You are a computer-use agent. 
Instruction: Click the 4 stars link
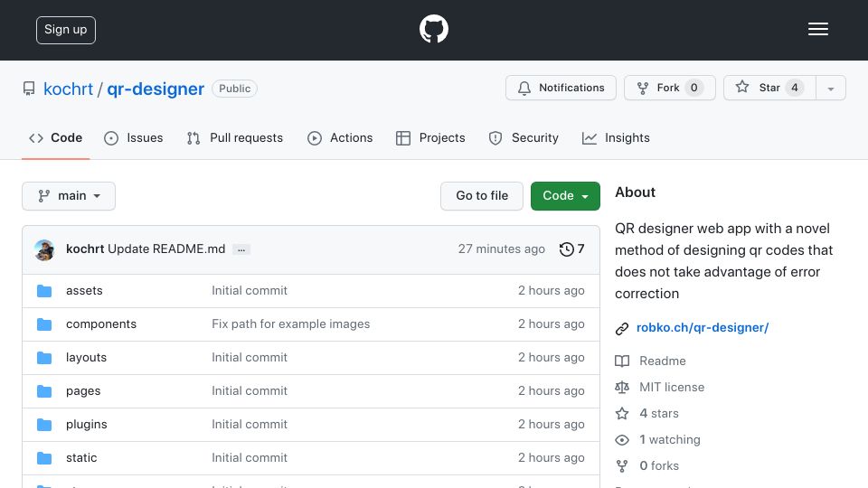click(x=659, y=413)
